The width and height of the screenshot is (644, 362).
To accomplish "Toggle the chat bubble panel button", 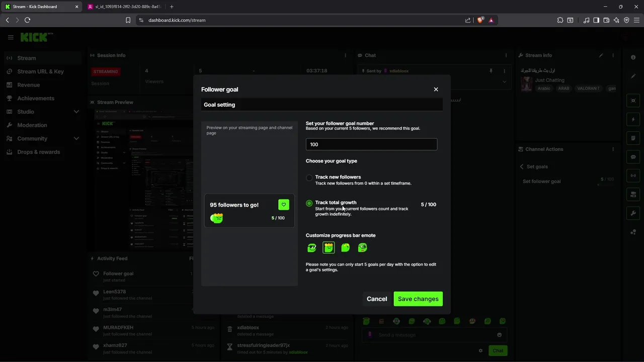I will (x=633, y=157).
